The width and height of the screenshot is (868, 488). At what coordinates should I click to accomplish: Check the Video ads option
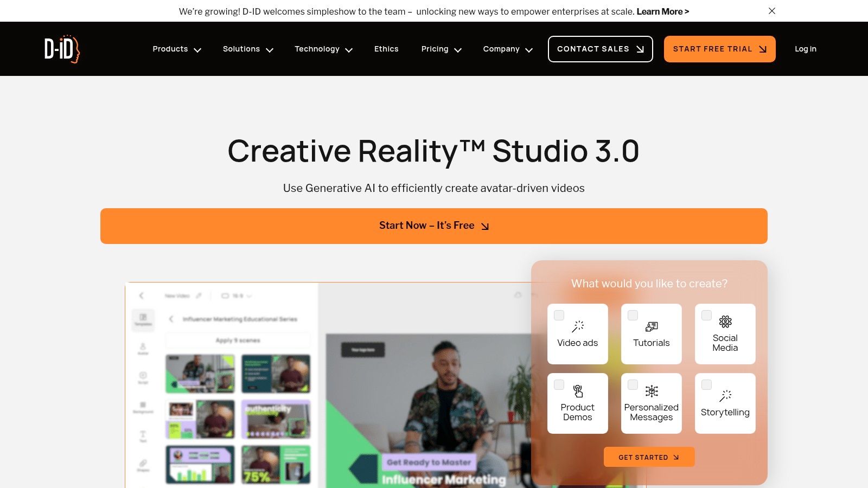(x=559, y=315)
